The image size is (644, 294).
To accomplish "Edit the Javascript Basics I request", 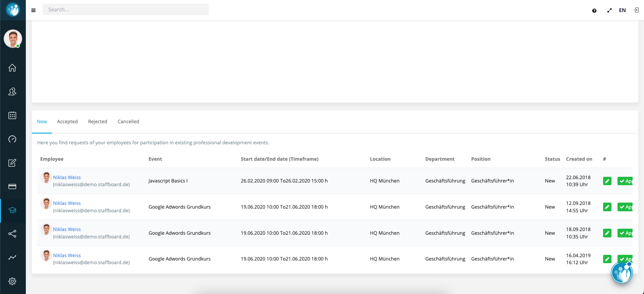I will (x=607, y=181).
